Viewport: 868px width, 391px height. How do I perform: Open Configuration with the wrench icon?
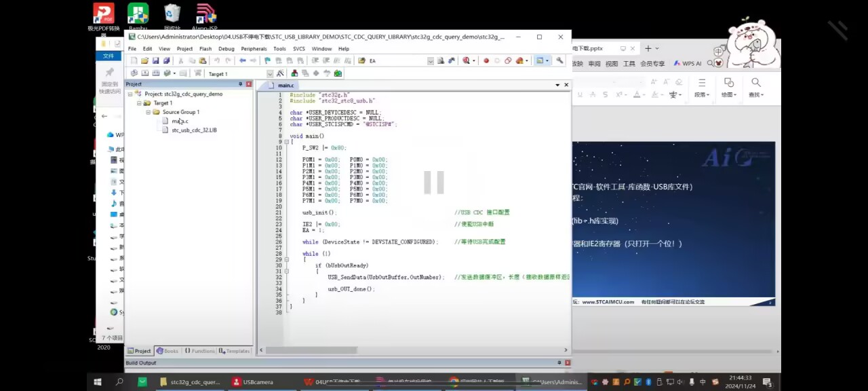559,60
